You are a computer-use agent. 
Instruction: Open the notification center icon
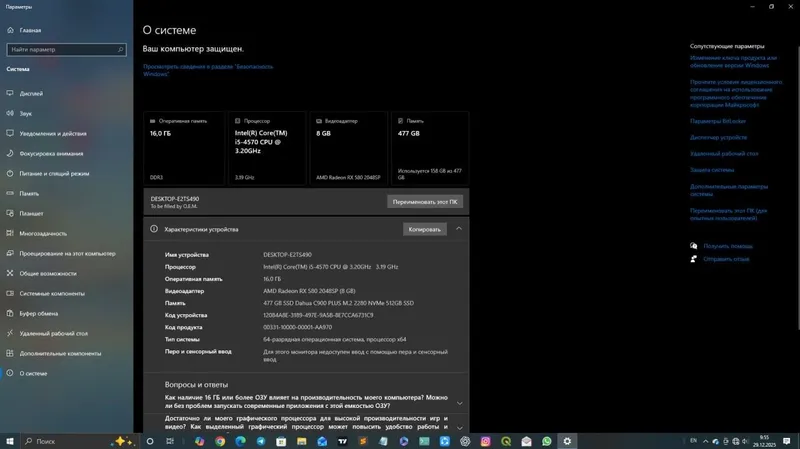[x=787, y=441]
